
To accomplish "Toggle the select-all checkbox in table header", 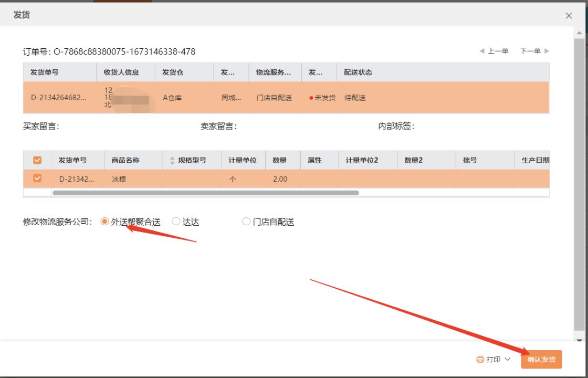I will (37, 160).
